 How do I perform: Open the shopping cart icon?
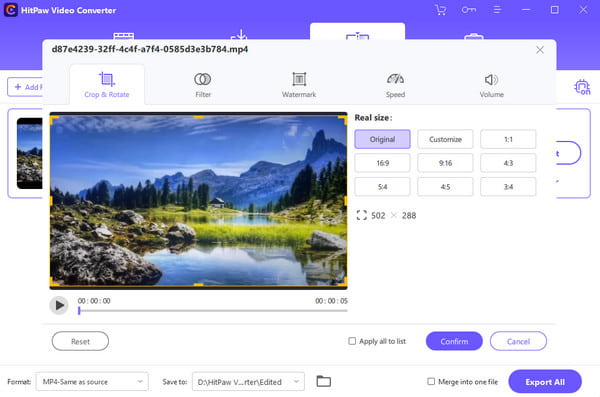coord(440,10)
